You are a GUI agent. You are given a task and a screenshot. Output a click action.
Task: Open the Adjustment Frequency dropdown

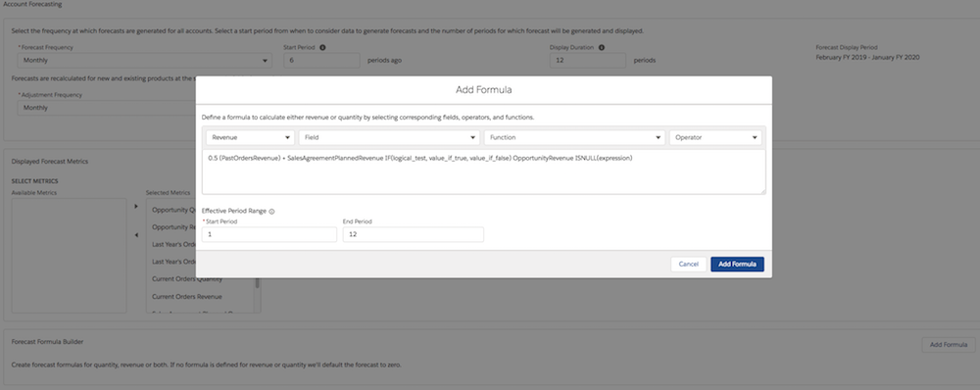106,108
